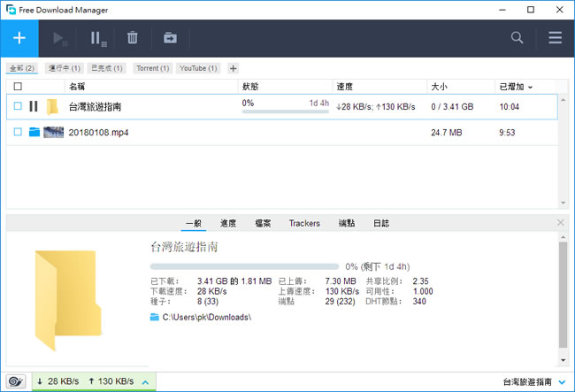Sort by the 已增加 column header
Image resolution: width=575 pixels, height=392 pixels.
(515, 87)
